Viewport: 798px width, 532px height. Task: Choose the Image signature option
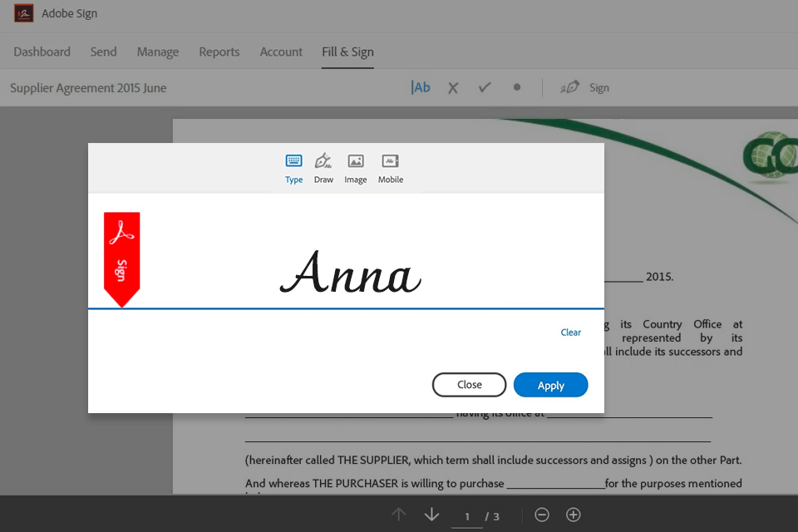(x=355, y=169)
